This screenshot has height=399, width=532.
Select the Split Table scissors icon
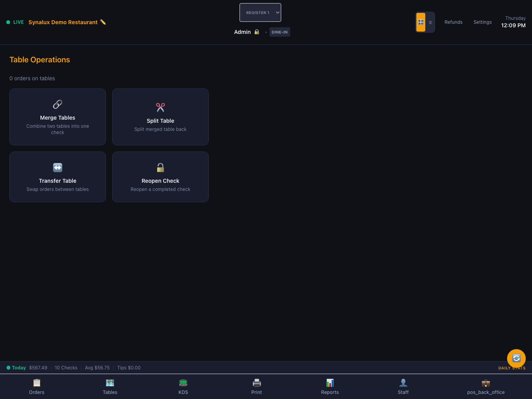(160, 108)
